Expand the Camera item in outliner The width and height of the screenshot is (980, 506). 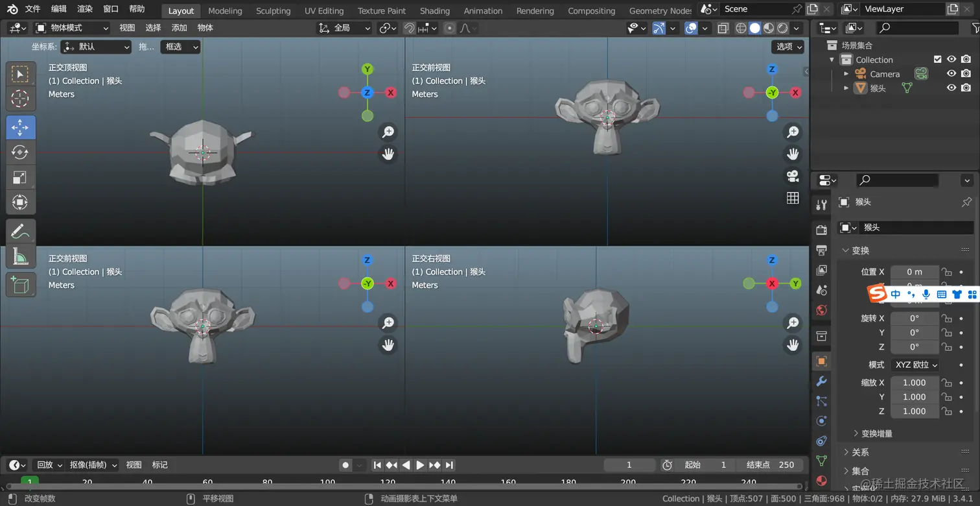[846, 74]
